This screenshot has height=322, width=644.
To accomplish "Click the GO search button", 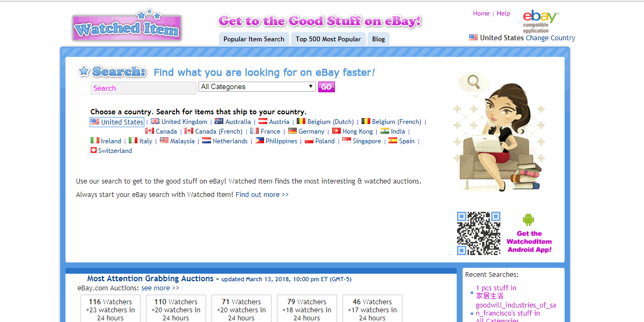I will pyautogui.click(x=326, y=87).
